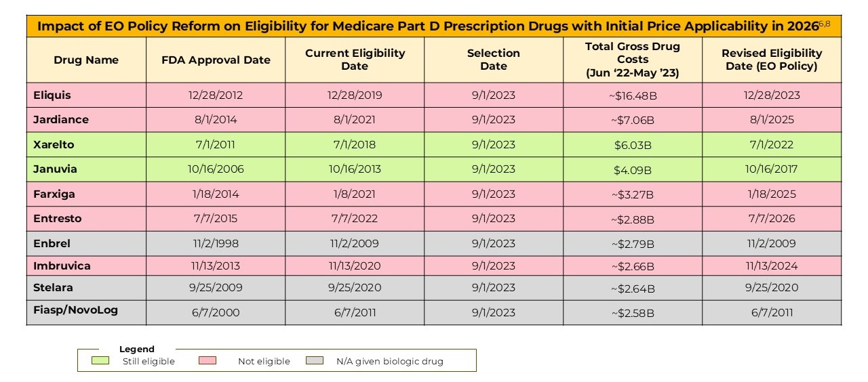Click the Imbruvica row label

coord(62,266)
